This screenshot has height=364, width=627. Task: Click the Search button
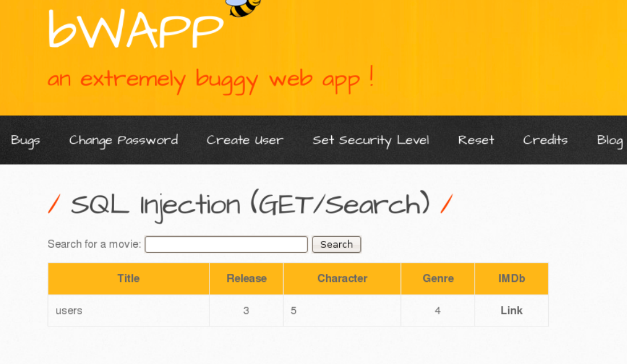pos(337,244)
